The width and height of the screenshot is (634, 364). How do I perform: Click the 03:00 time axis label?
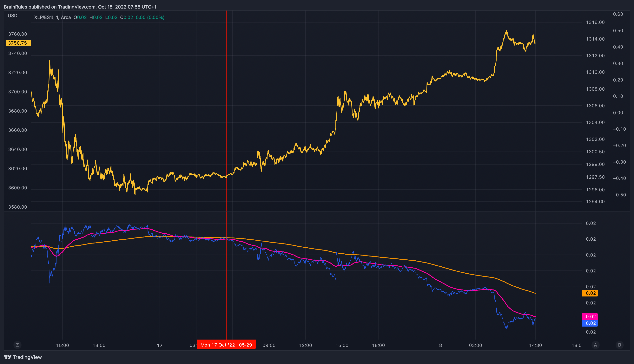475,345
